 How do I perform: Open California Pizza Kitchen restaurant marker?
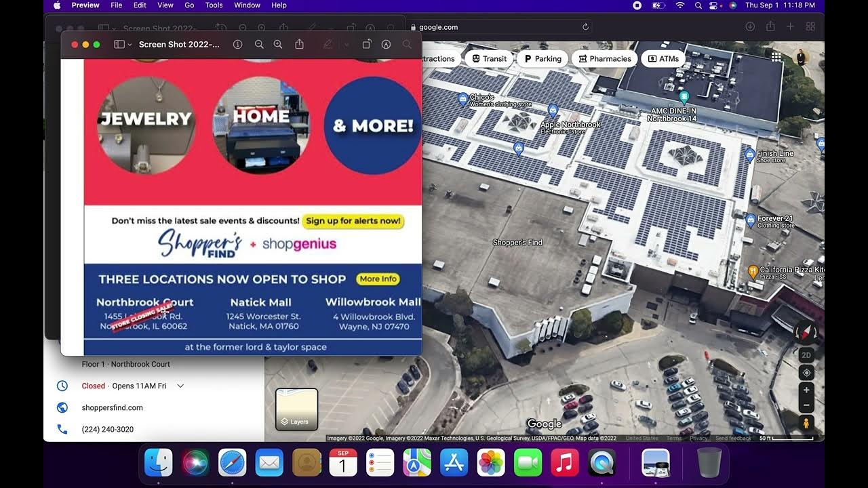(x=752, y=271)
